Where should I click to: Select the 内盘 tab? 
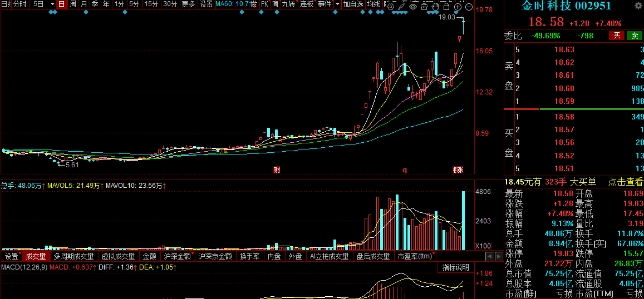274,257
